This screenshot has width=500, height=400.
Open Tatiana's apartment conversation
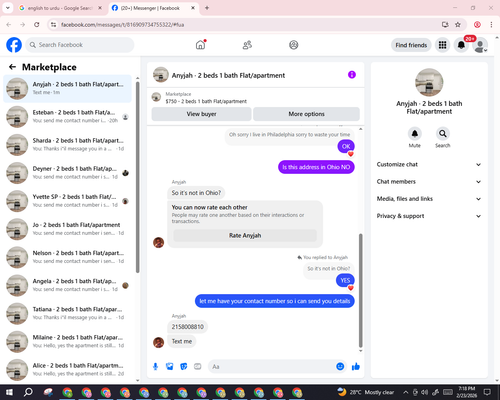tap(67, 313)
